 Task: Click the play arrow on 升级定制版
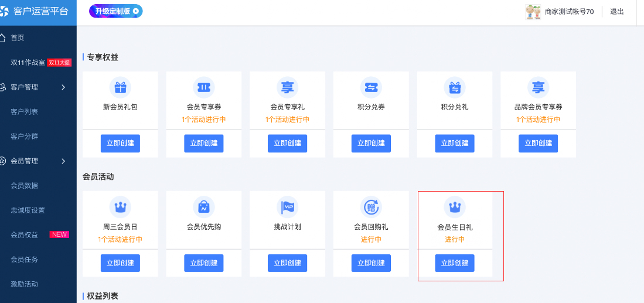click(x=135, y=12)
